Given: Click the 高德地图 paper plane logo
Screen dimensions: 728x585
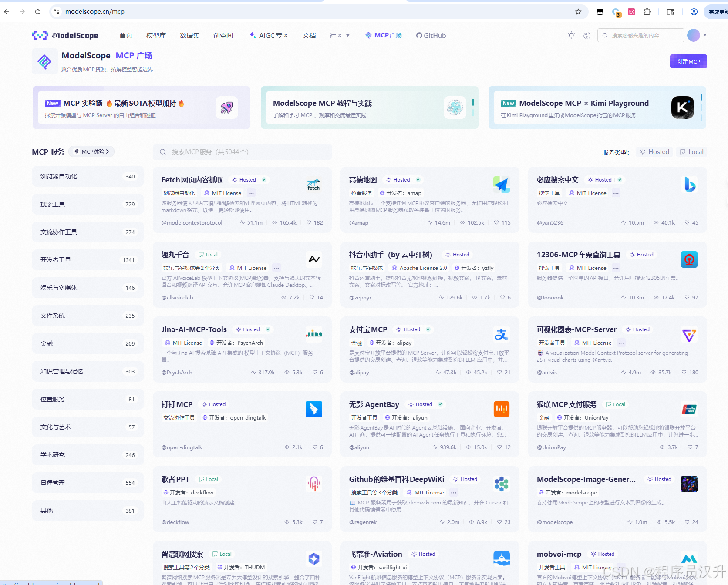Looking at the screenshot, I should click(502, 185).
